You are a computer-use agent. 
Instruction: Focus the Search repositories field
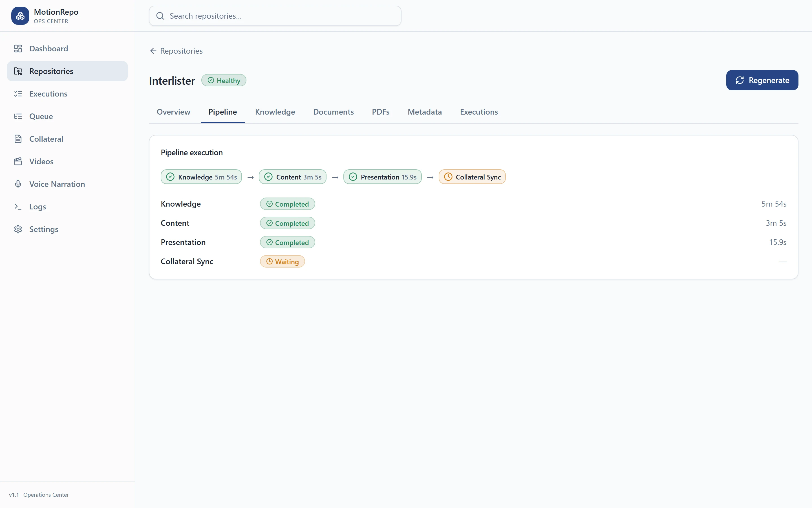click(x=275, y=16)
